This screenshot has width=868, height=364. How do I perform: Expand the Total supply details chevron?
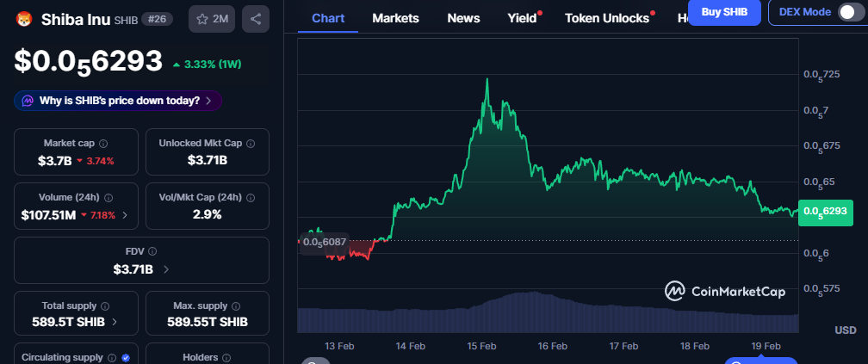115,323
